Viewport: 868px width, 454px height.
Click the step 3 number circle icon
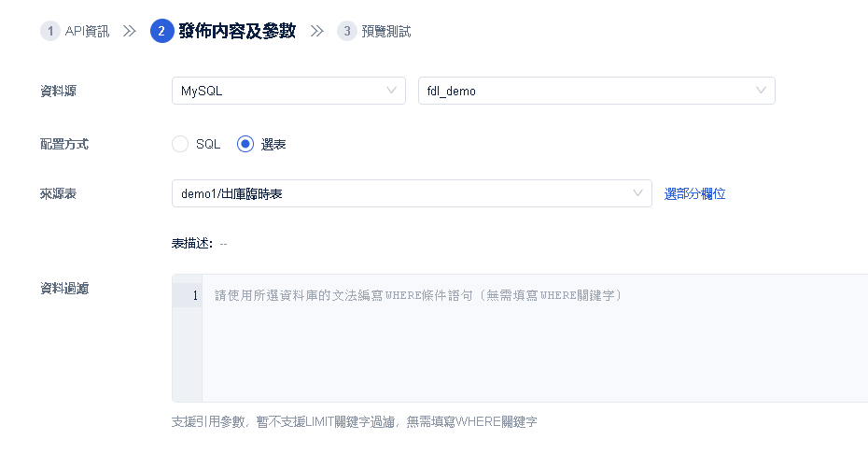click(x=347, y=32)
